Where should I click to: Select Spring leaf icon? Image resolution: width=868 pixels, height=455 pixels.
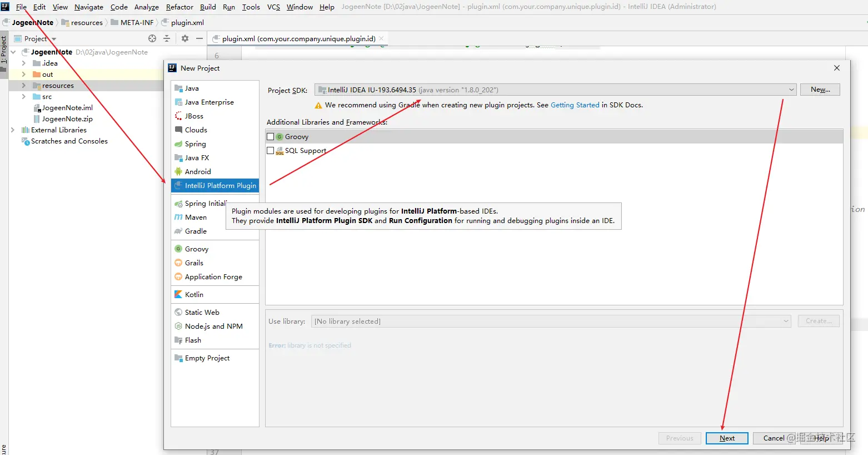click(178, 144)
